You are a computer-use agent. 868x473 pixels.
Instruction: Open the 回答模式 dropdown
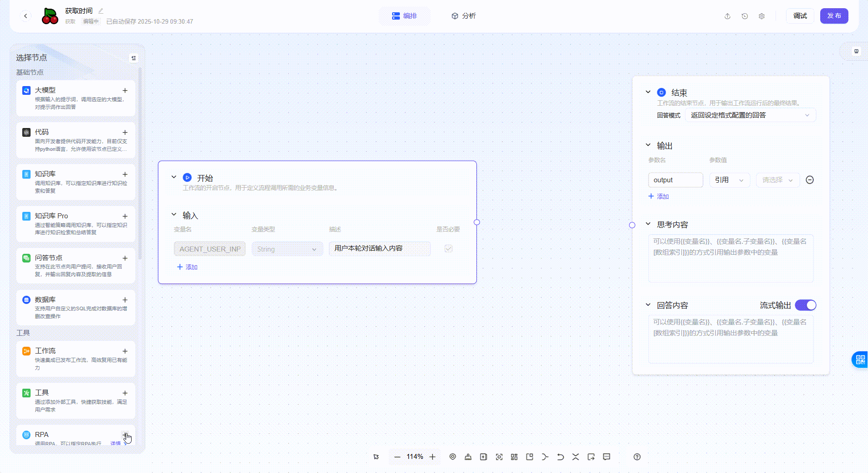point(750,115)
